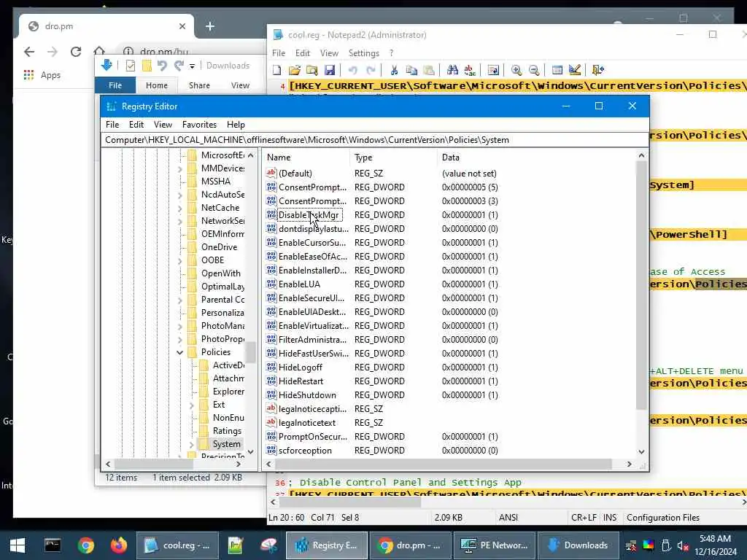Open Registry Editor Favorites menu

tap(199, 124)
